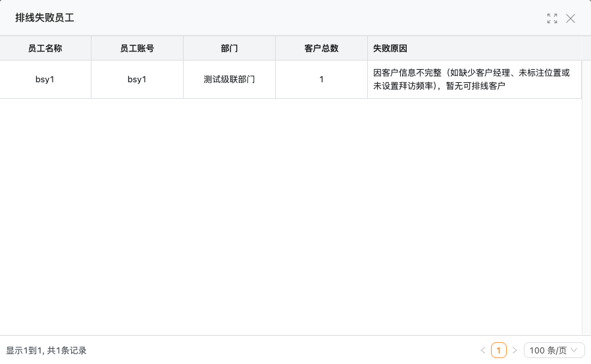
Task: Click the failure reason text for bsy1
Action: pyautogui.click(x=471, y=79)
